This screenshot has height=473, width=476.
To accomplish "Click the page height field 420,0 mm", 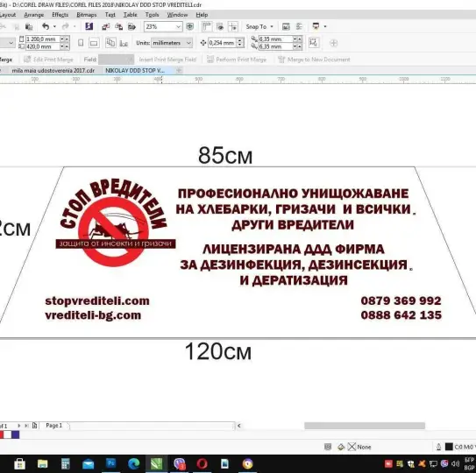I will [x=42, y=46].
